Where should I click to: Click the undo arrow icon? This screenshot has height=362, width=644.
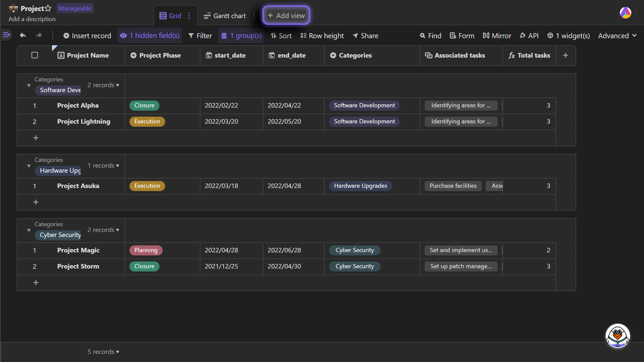point(23,35)
